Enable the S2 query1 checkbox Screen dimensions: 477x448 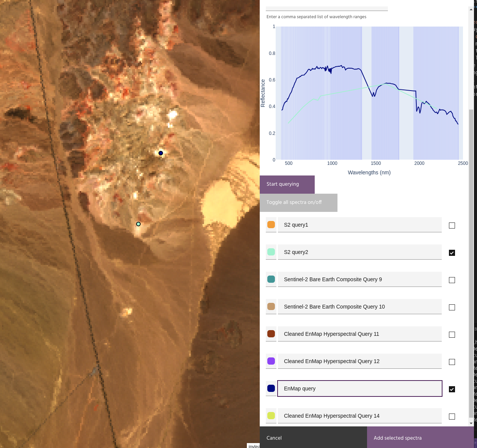point(452,226)
